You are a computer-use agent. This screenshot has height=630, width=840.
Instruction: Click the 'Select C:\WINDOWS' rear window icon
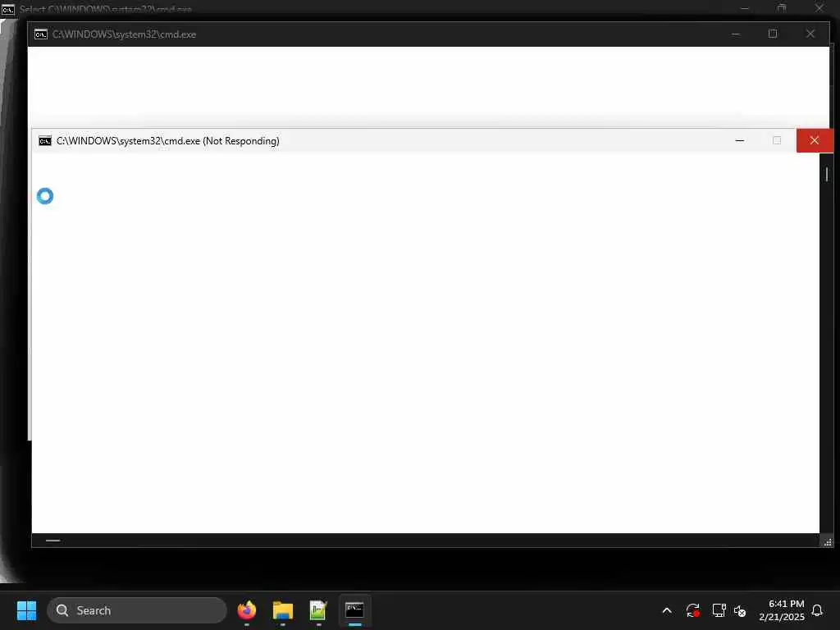click(7, 9)
